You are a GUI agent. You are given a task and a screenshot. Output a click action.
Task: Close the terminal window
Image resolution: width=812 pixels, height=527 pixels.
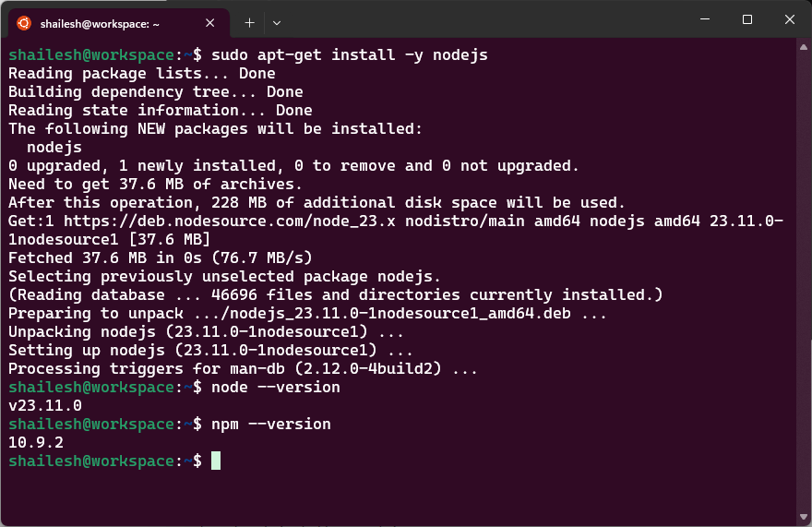789,19
